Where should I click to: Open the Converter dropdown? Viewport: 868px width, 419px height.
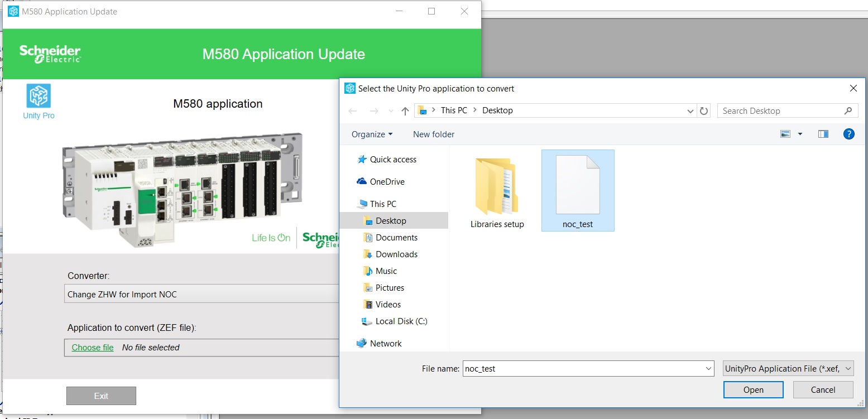[202, 294]
